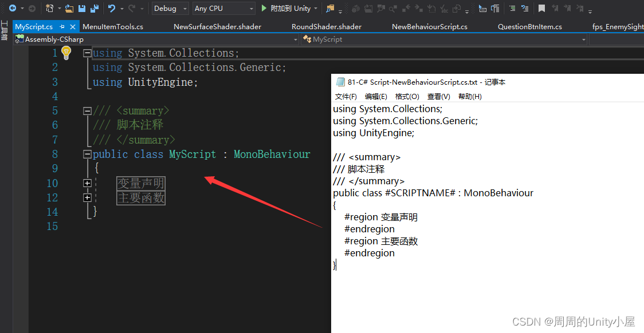Open Notepad's 格式(O) menu

coord(407,97)
